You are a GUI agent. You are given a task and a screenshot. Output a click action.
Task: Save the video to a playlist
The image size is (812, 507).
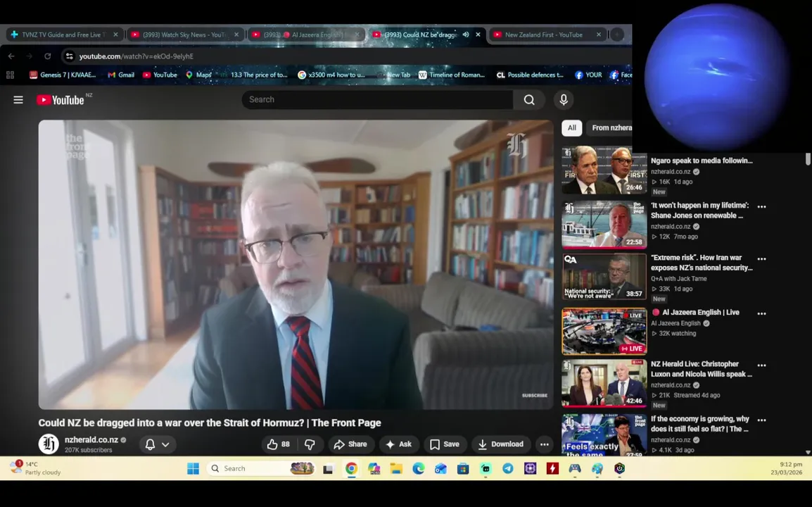[445, 444]
